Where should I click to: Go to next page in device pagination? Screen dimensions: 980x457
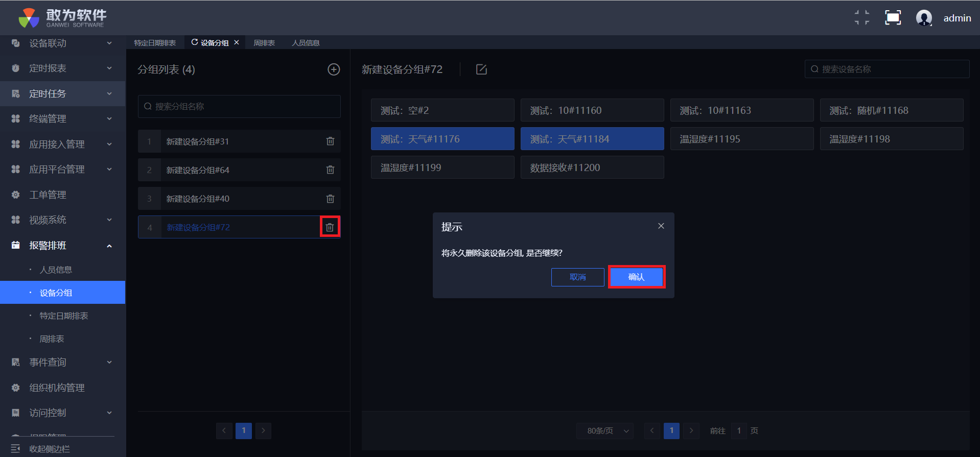691,430
